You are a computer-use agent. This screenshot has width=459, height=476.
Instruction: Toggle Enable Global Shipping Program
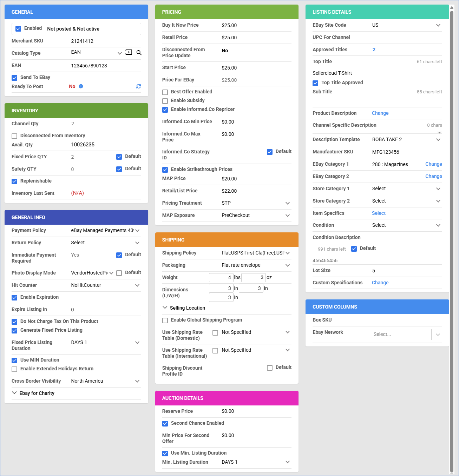point(165,320)
